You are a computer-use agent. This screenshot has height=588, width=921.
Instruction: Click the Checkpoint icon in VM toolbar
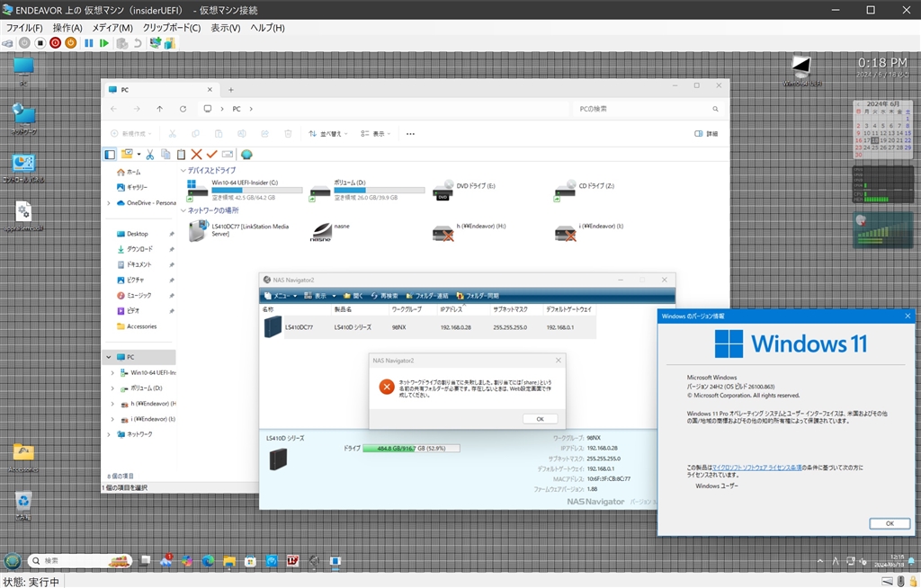point(122,43)
